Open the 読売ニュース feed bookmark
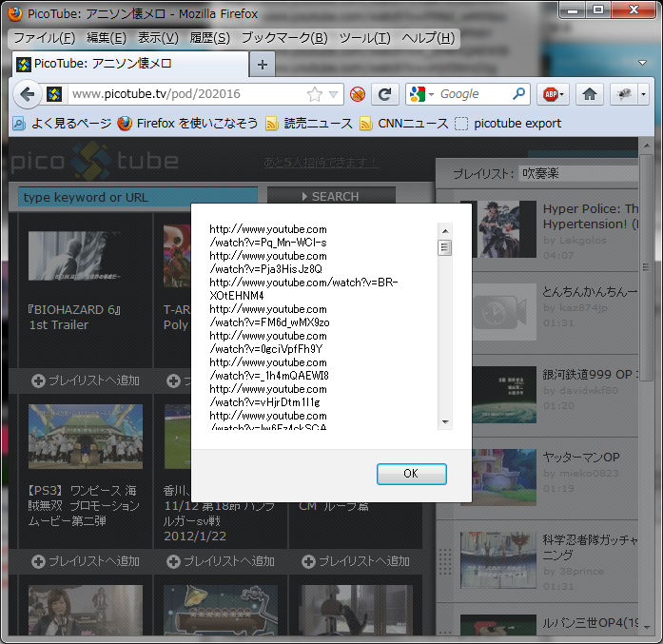Viewport: 663px width, 644px height. click(308, 124)
